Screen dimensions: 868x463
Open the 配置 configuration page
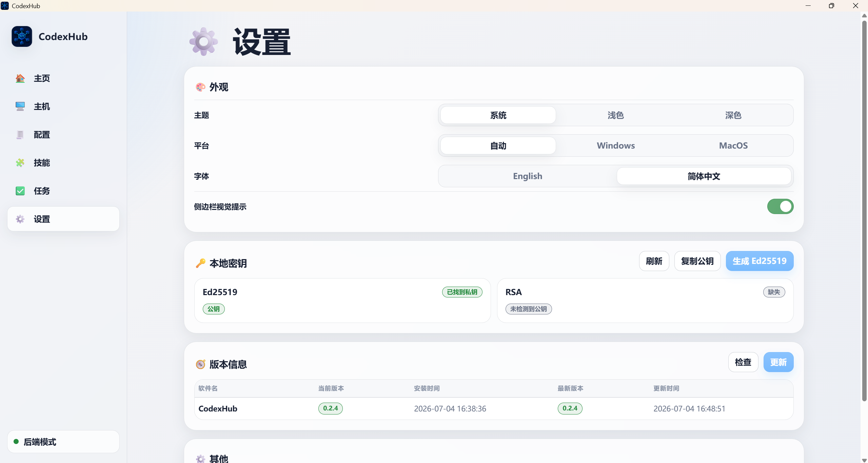click(63, 135)
